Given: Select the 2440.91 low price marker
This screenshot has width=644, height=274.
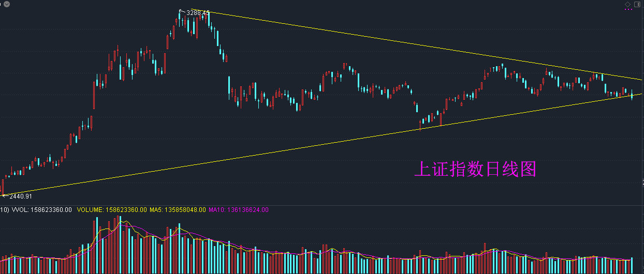Looking at the screenshot, I should coord(21,196).
